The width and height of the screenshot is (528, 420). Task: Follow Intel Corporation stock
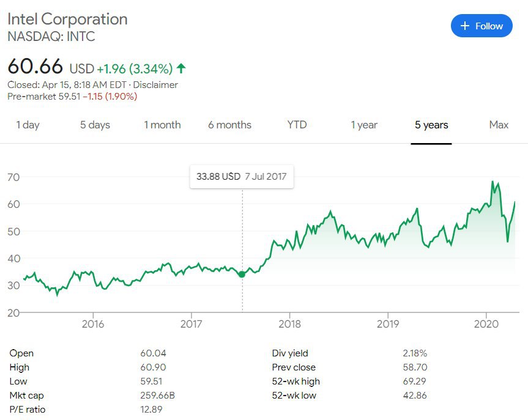click(482, 26)
